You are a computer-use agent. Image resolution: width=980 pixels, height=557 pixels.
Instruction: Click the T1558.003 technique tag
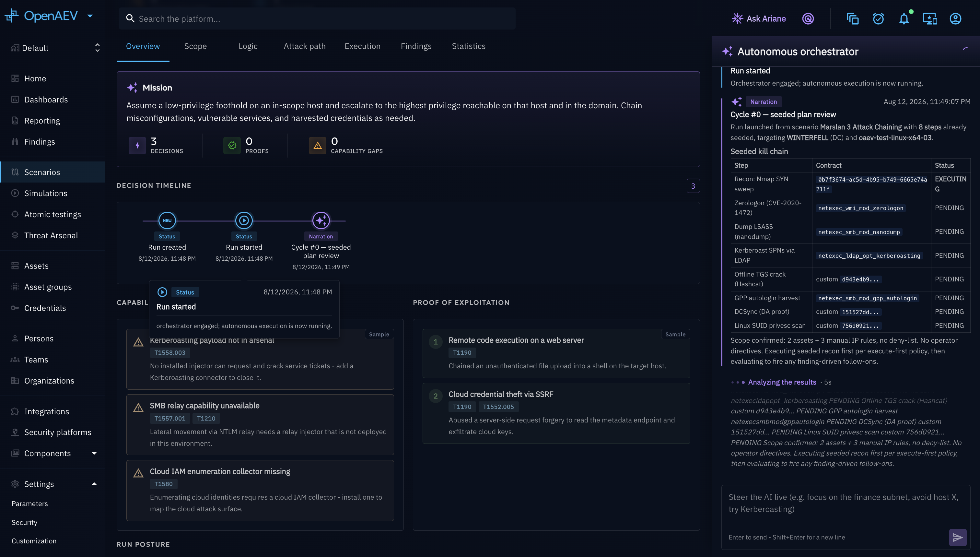tap(170, 353)
